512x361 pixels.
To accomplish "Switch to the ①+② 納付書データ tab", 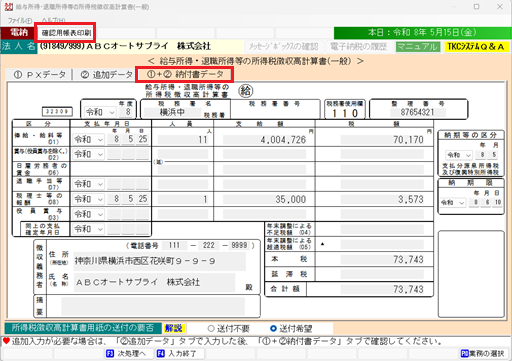I will coord(185,74).
